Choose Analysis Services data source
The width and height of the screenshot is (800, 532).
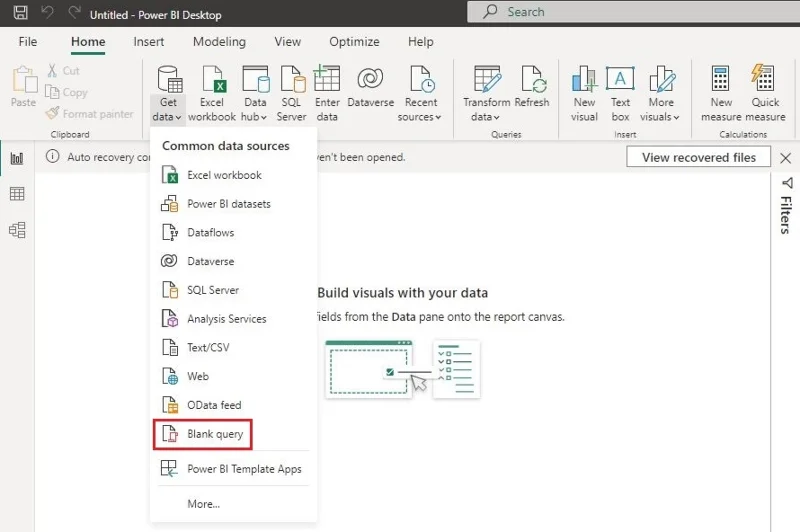click(234, 319)
